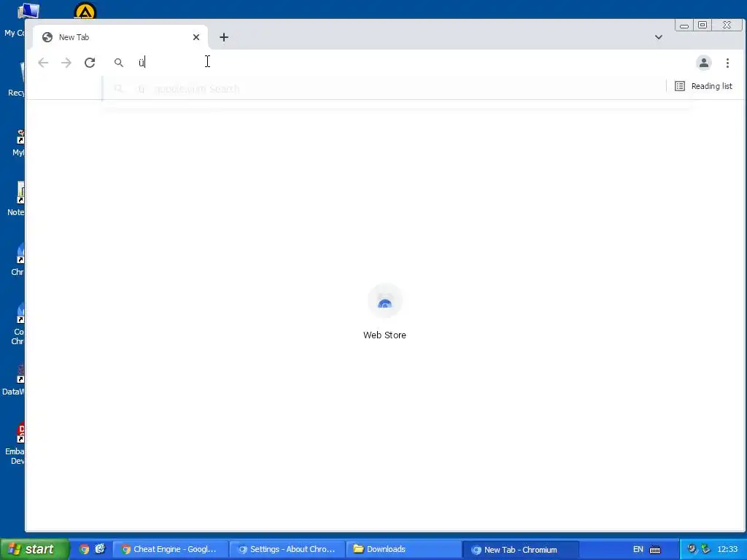747x560 pixels.
Task: Switch to Settings - About Chromium taskbar window
Action: (x=287, y=549)
